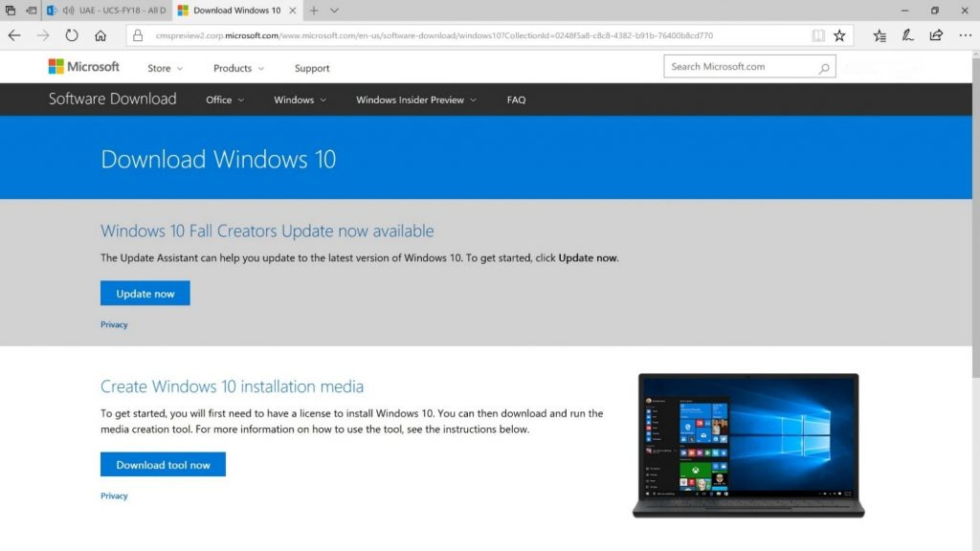Image resolution: width=980 pixels, height=551 pixels.
Task: Show tab previews chevron
Action: (x=334, y=11)
